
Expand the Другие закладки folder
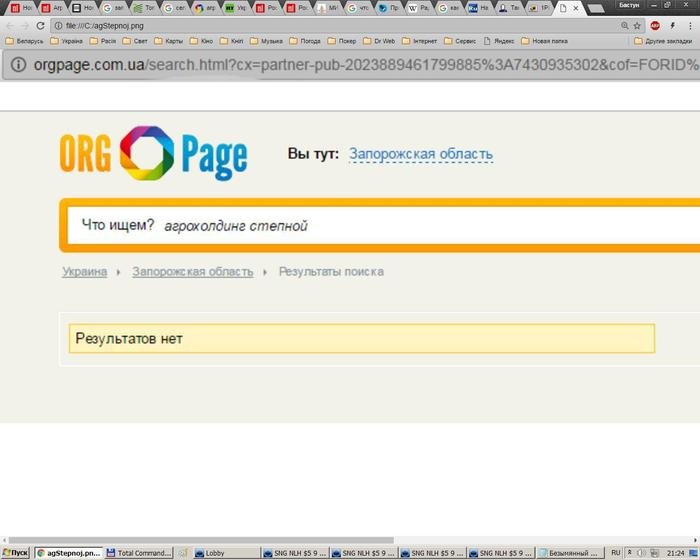pyautogui.click(x=664, y=41)
